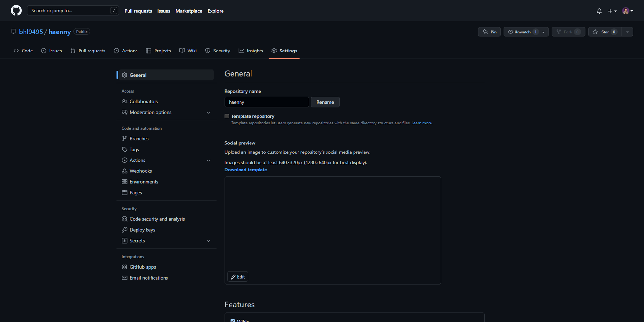Viewport: 644px width, 322px height.
Task: Open the user avatar menu
Action: click(x=628, y=11)
